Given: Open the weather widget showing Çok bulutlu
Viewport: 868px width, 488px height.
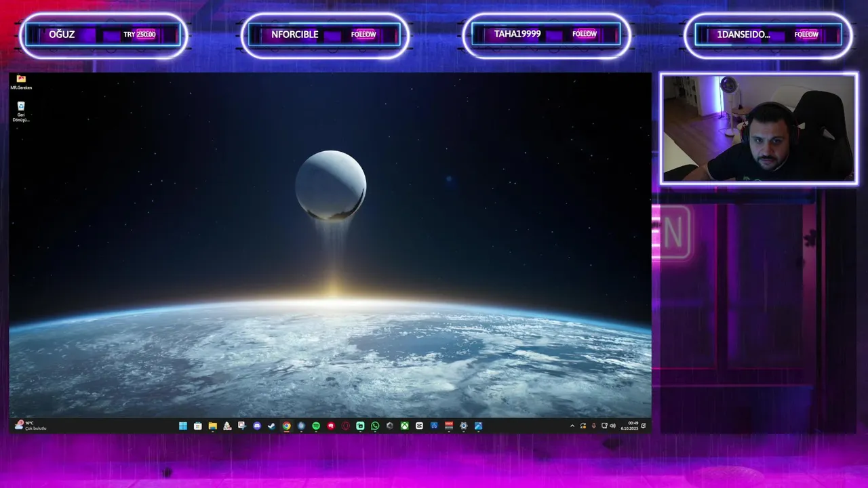Looking at the screenshot, I should tap(31, 426).
